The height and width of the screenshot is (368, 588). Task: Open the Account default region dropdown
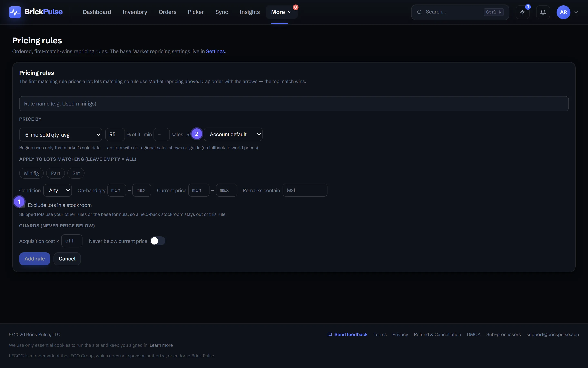[233, 134]
